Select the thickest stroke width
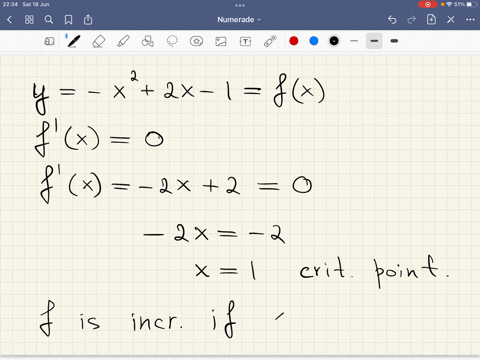Viewport: 480px width, 360px height. tap(394, 41)
